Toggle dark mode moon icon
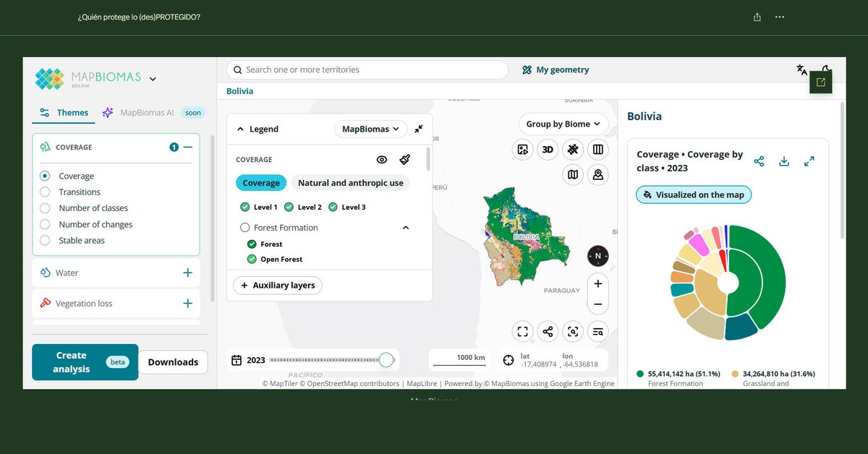868x454 pixels. click(827, 69)
